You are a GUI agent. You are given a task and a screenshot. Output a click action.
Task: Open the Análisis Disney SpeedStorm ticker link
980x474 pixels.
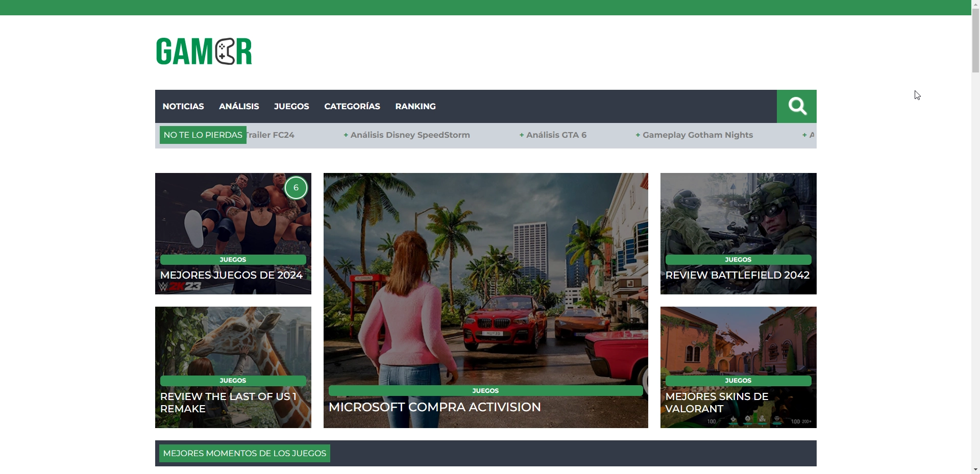(x=407, y=135)
